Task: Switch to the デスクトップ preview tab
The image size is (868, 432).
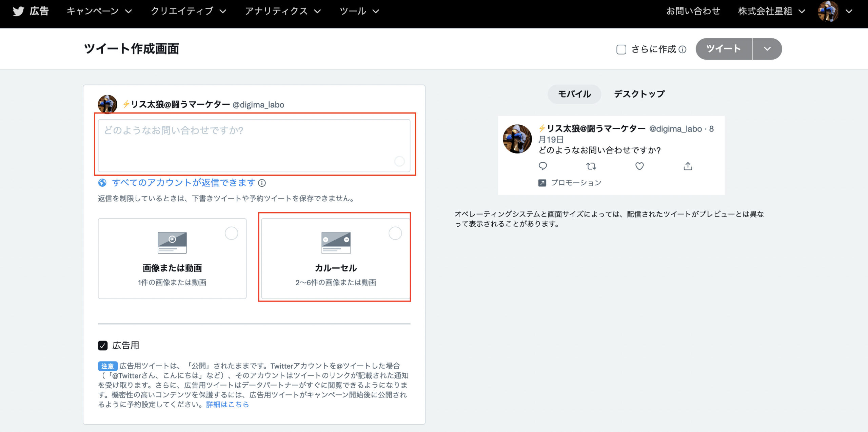Action: [639, 94]
